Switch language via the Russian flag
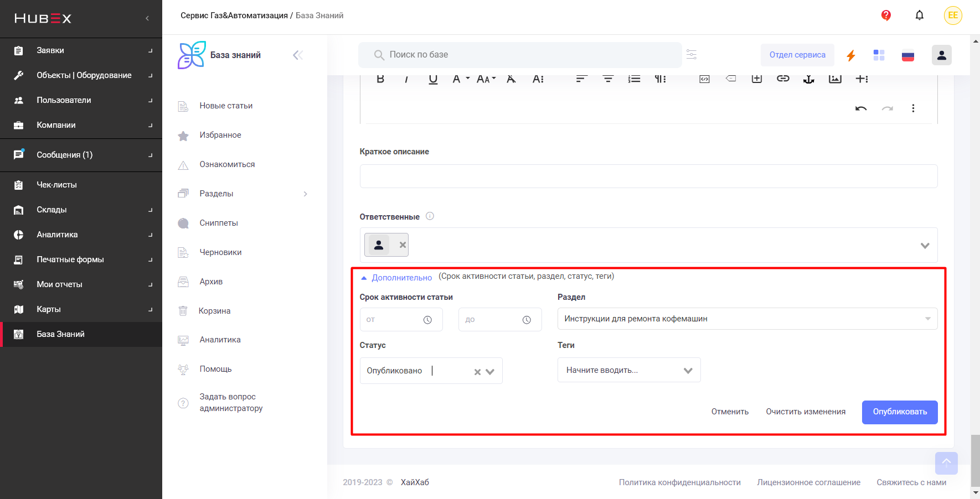The height and width of the screenshot is (499, 980). tap(908, 55)
